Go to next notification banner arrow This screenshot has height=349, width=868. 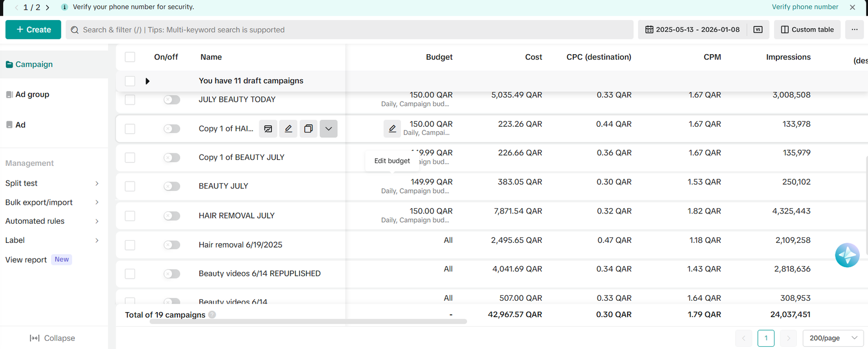pos(48,8)
